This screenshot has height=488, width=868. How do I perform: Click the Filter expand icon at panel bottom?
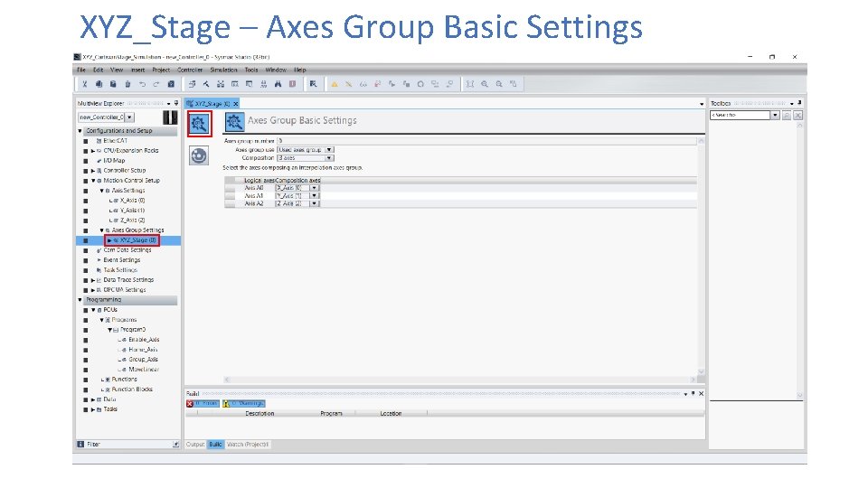point(176,445)
